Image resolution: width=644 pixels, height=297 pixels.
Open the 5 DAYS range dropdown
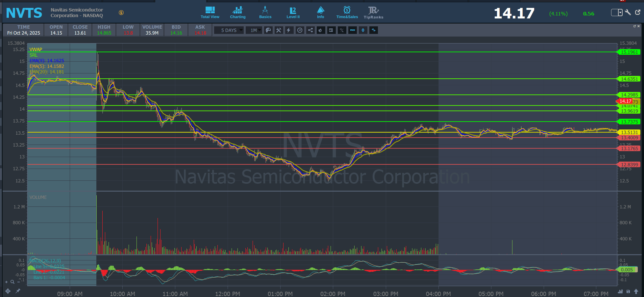point(229,30)
